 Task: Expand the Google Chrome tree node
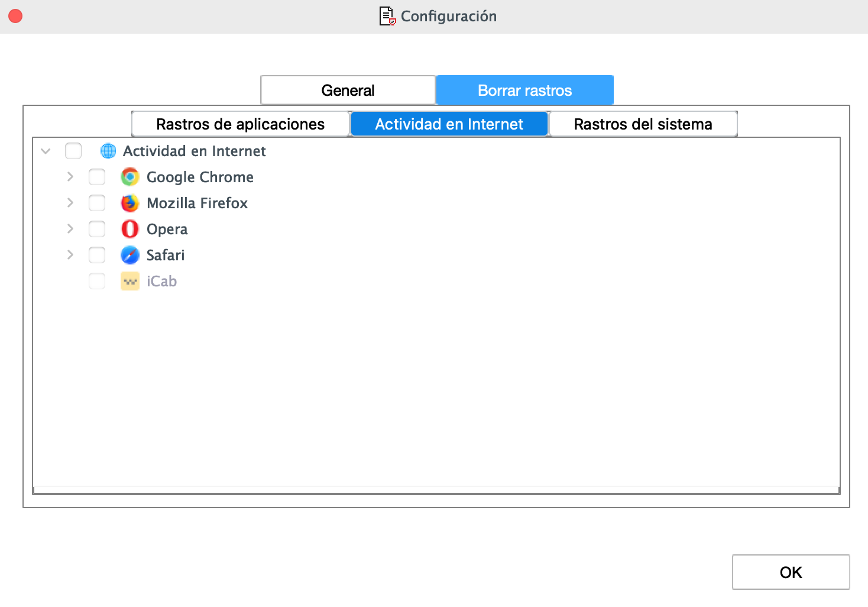[70, 177]
